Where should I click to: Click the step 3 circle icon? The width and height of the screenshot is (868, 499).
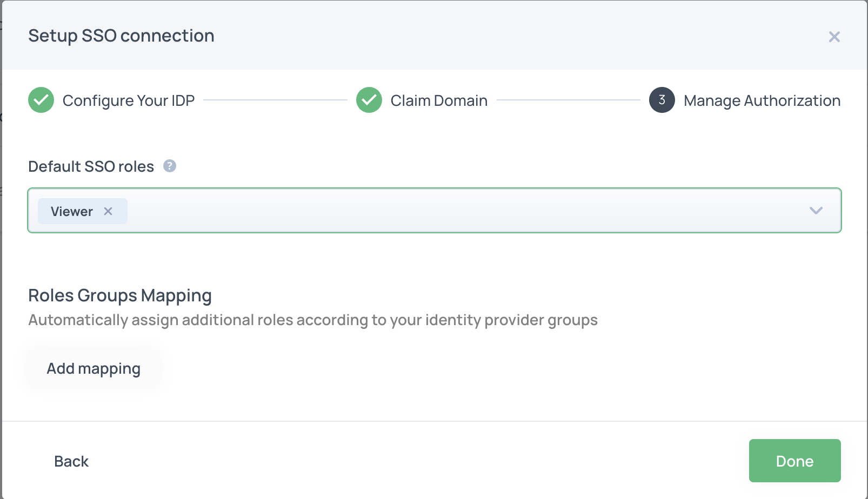coord(662,100)
